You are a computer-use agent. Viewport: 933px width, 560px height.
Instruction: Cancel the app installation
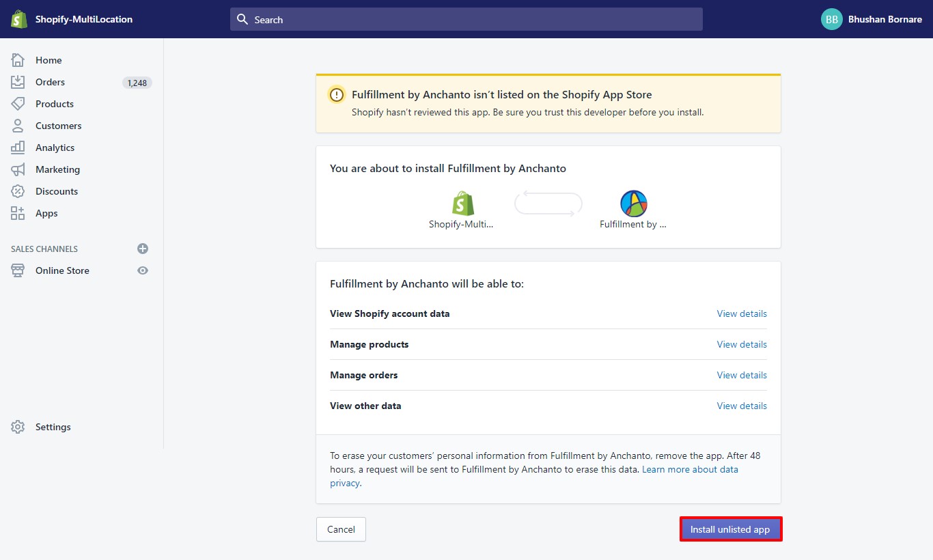pos(341,529)
